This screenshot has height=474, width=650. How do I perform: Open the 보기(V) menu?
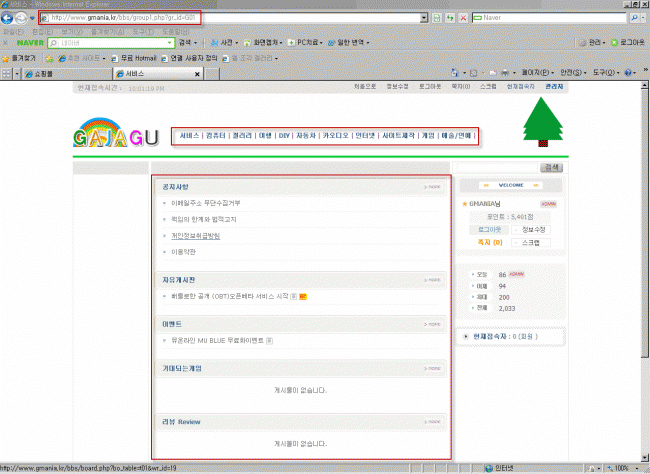72,32
